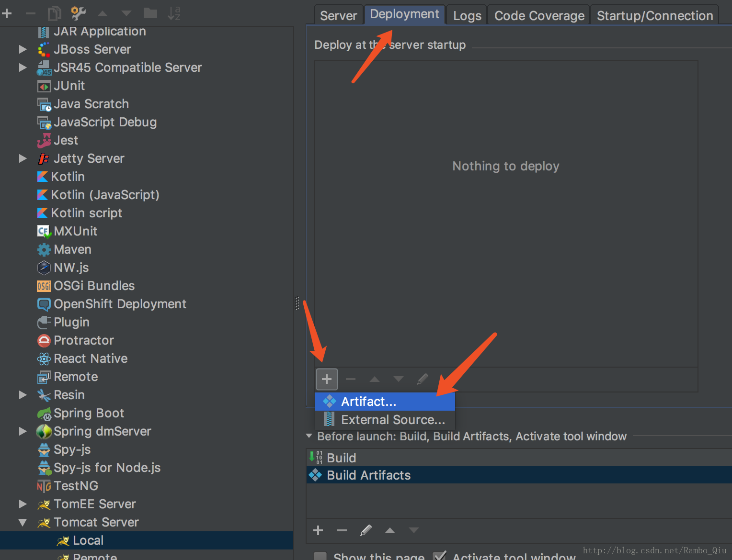Viewport: 732px width, 560px height.
Task: Select NW.js configuration type
Action: point(147,268)
